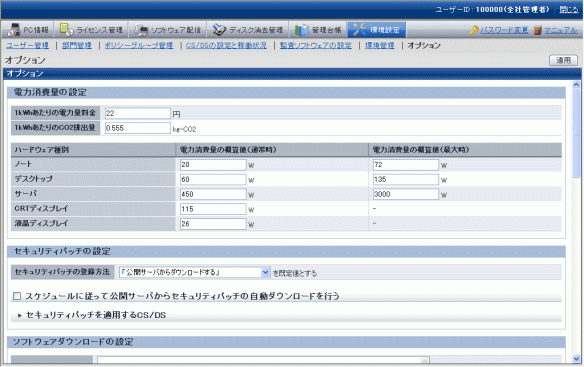Click the サーバ normal power input (450)
This screenshot has height=367, width=584.
pyautogui.click(x=213, y=194)
